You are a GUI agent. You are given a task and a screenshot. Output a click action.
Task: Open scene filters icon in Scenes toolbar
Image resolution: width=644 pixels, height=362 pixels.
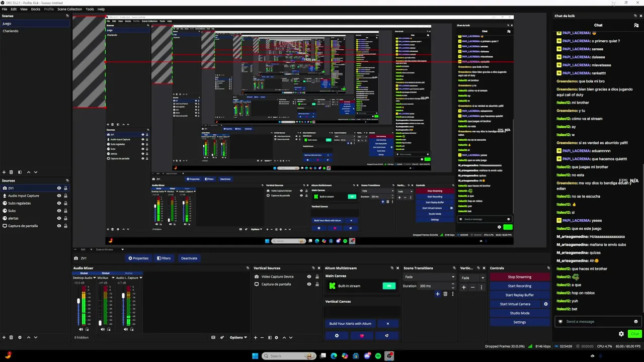coord(20,172)
